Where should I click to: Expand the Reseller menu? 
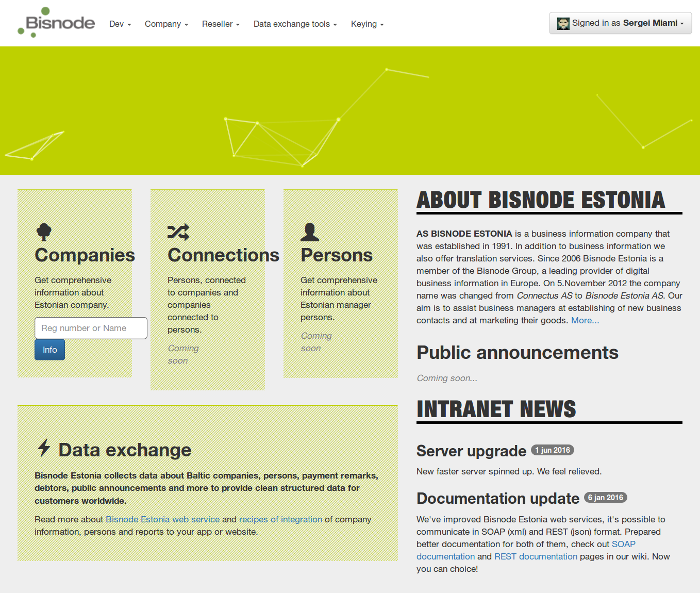tap(221, 24)
